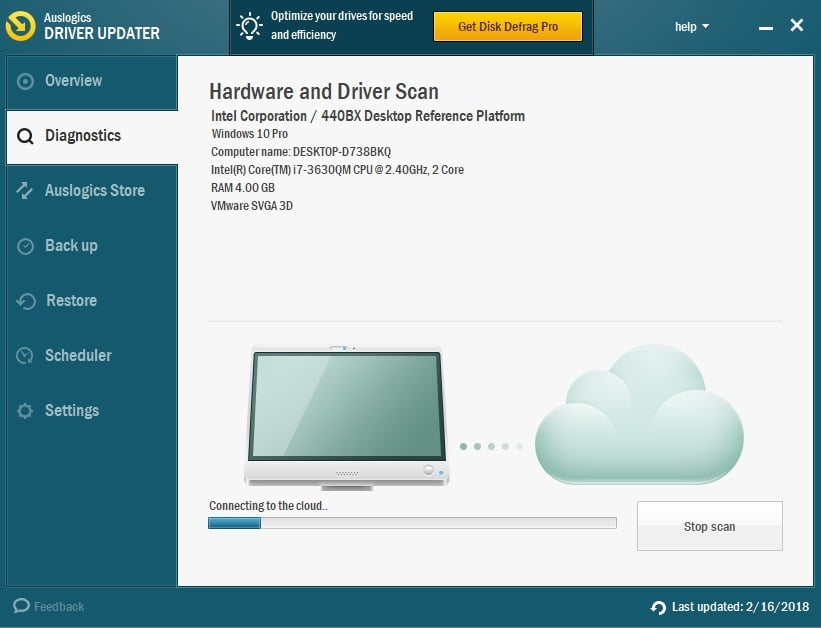Switch to the Scheduler section
Image resolution: width=821 pixels, height=628 pixels.
pos(79,355)
